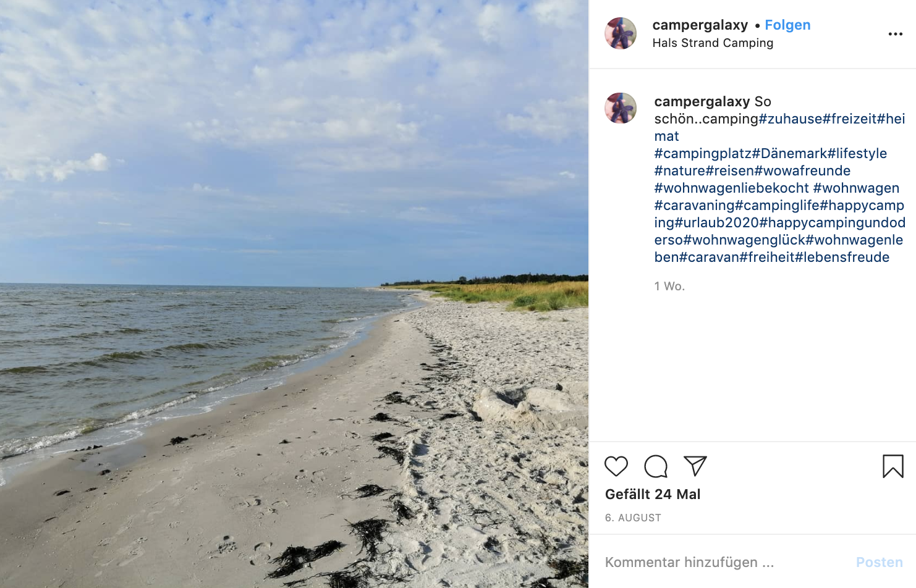The width and height of the screenshot is (916, 588).
Task: Open the #caravaning hashtag
Action: [694, 205]
